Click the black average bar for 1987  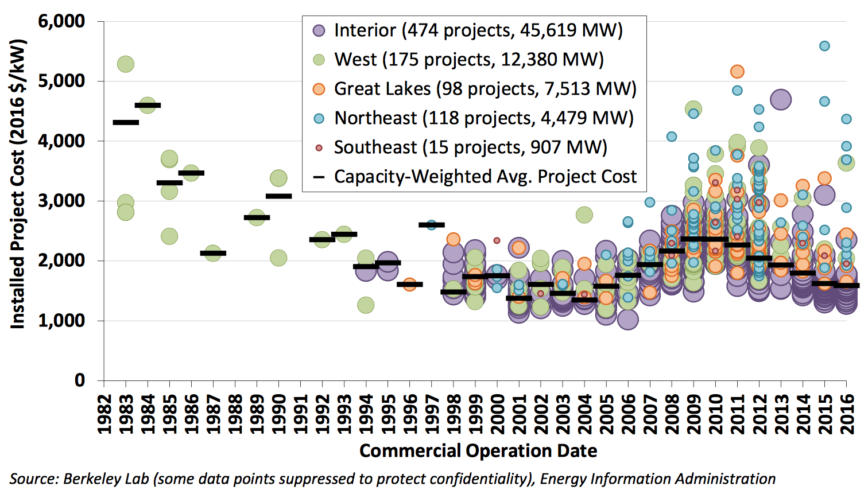[x=213, y=253]
